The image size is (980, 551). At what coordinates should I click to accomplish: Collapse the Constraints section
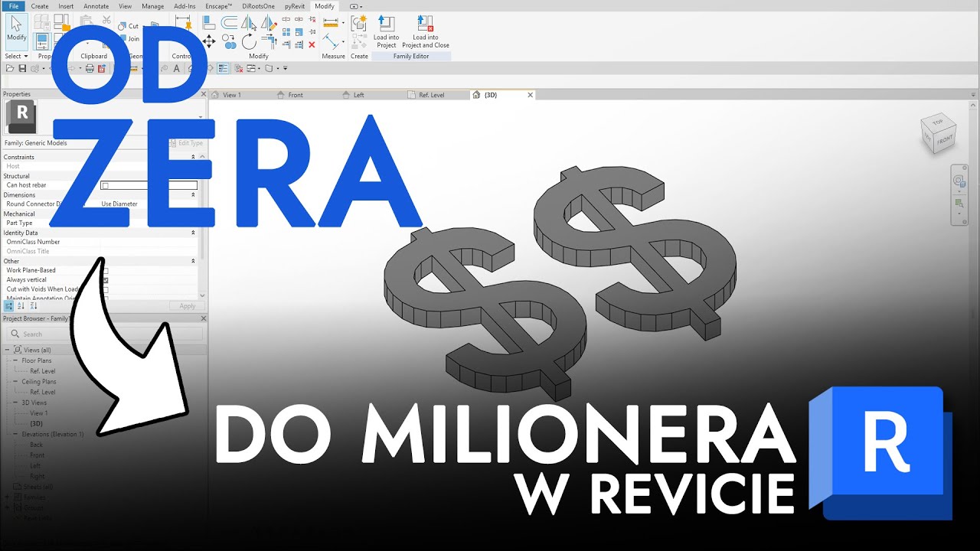[193, 157]
